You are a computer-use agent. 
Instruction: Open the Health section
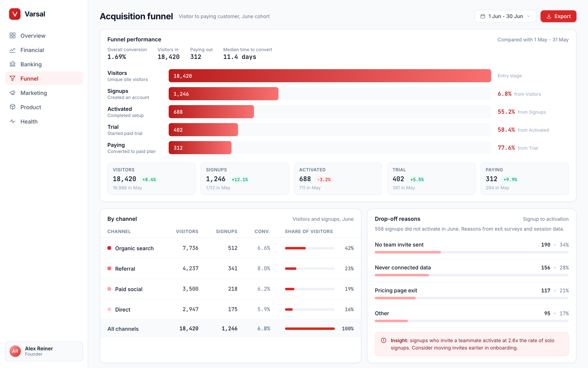pos(44,121)
